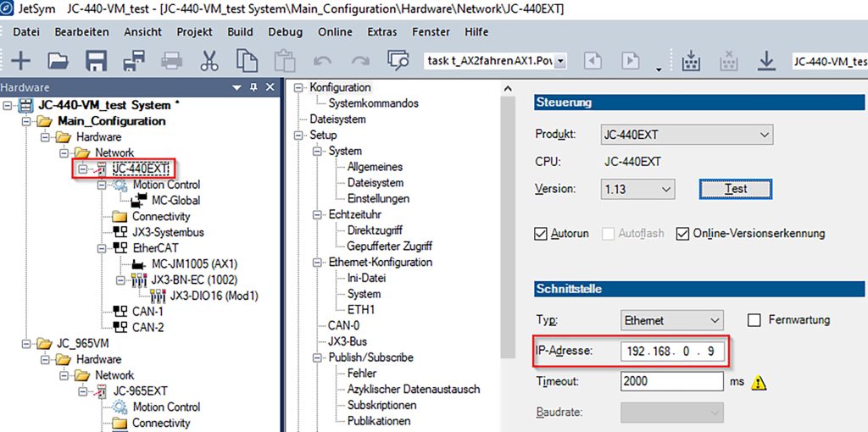Click the Print toolbar icon
The height and width of the screenshot is (432, 868).
[171, 60]
